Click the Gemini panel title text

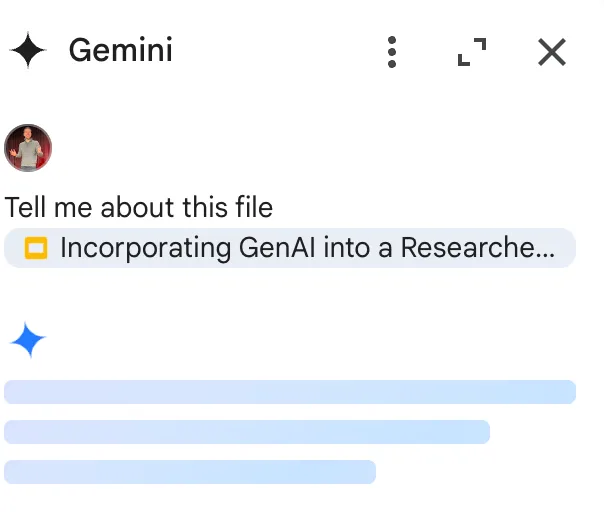pos(120,50)
